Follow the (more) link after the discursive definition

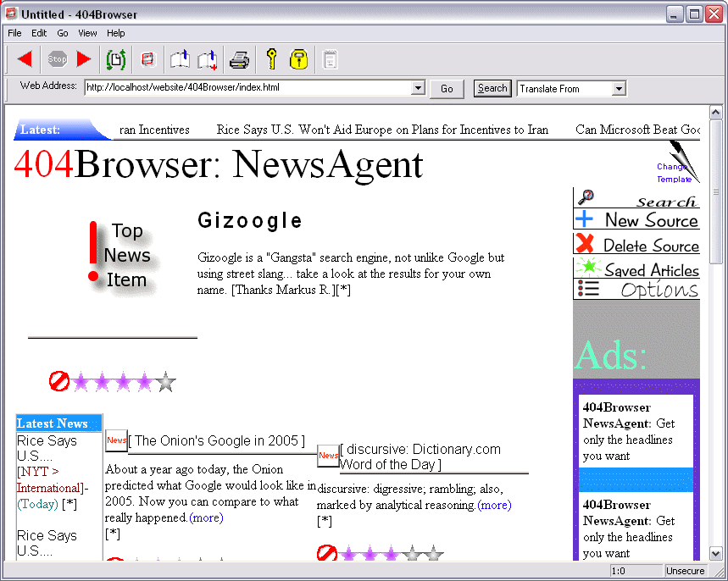494,505
